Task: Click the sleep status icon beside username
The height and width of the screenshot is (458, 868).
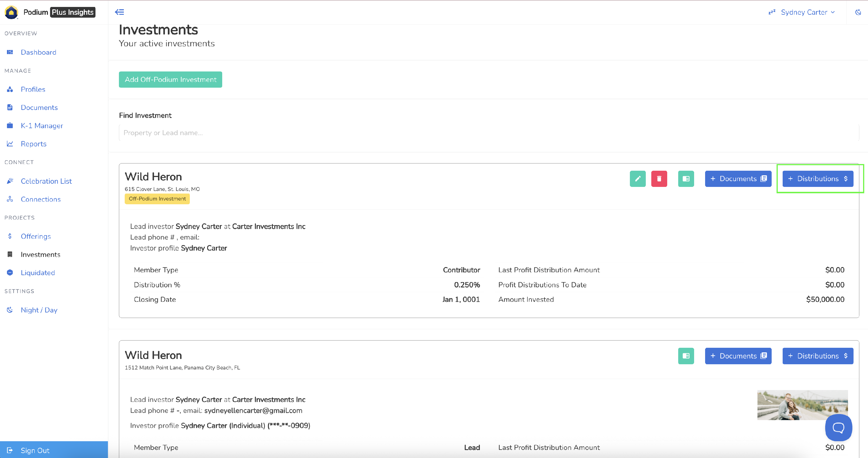Action: coord(772,12)
